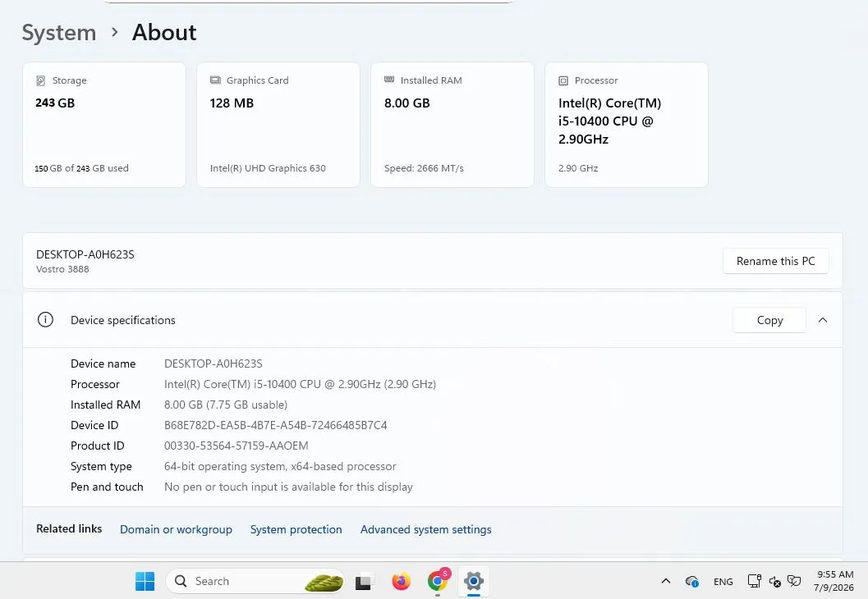The width and height of the screenshot is (868, 599).
Task: Click the PC name DESKTOP-A0H623S heading
Action: pyautogui.click(x=85, y=254)
